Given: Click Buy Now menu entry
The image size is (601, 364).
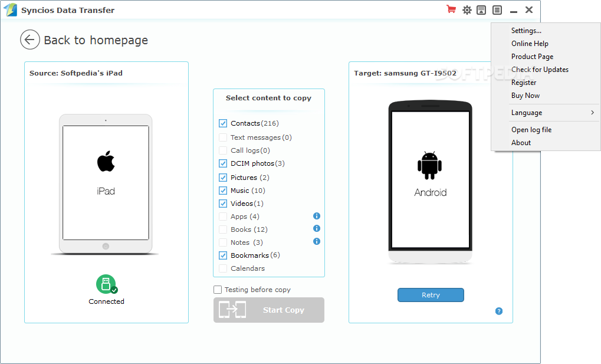Looking at the screenshot, I should pos(546,96).
